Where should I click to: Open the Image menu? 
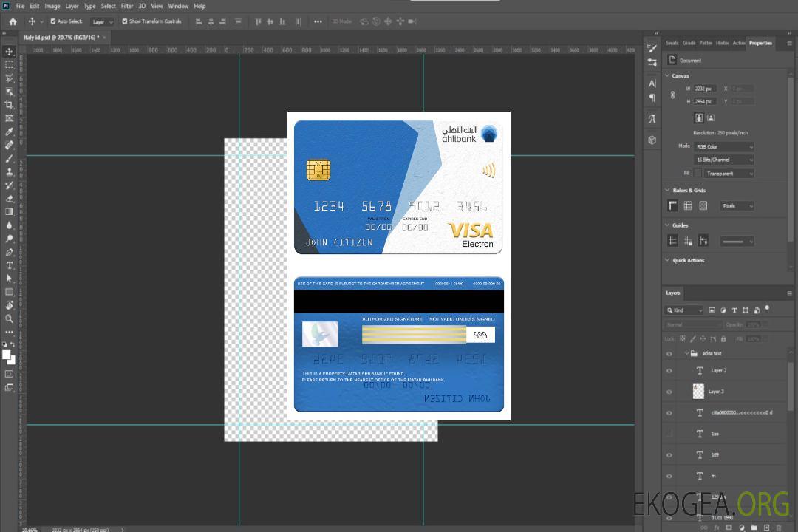coord(52,6)
